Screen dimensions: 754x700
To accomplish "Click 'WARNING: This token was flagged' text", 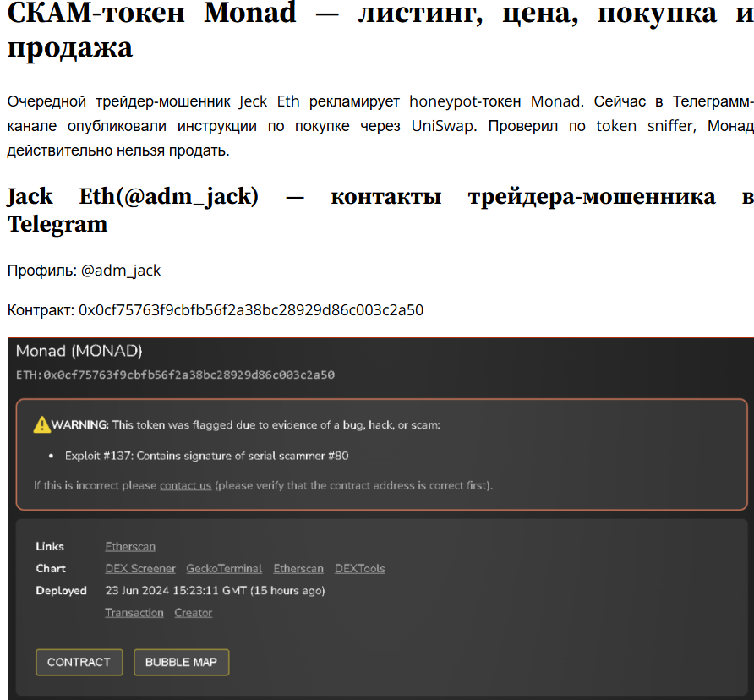I will coord(246,424).
